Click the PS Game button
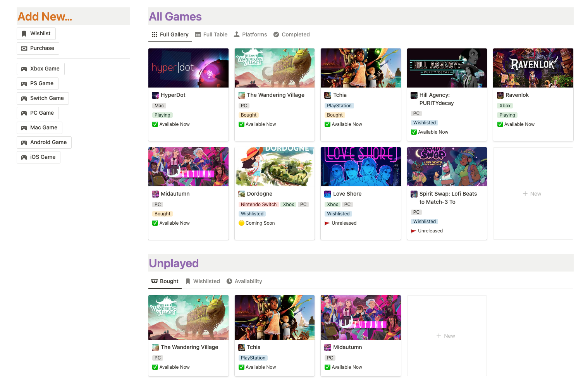Image resolution: width=588 pixels, height=380 pixels. (x=37, y=83)
